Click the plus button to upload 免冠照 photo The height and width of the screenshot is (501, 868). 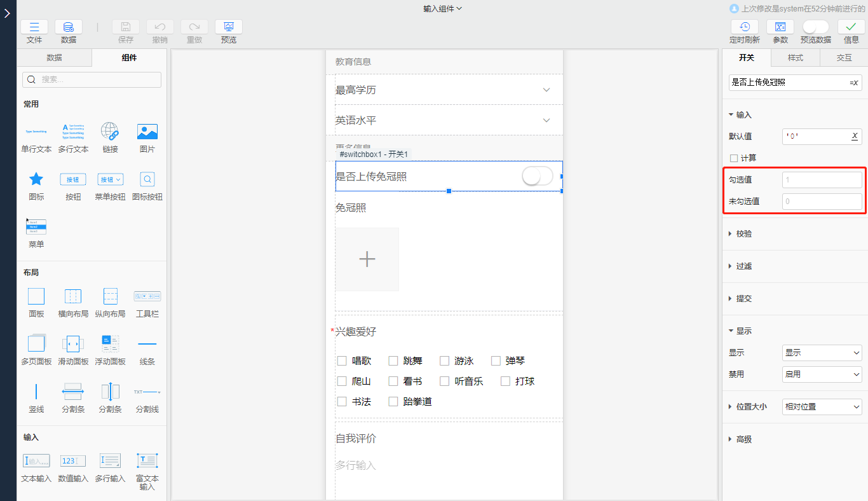[x=367, y=259]
